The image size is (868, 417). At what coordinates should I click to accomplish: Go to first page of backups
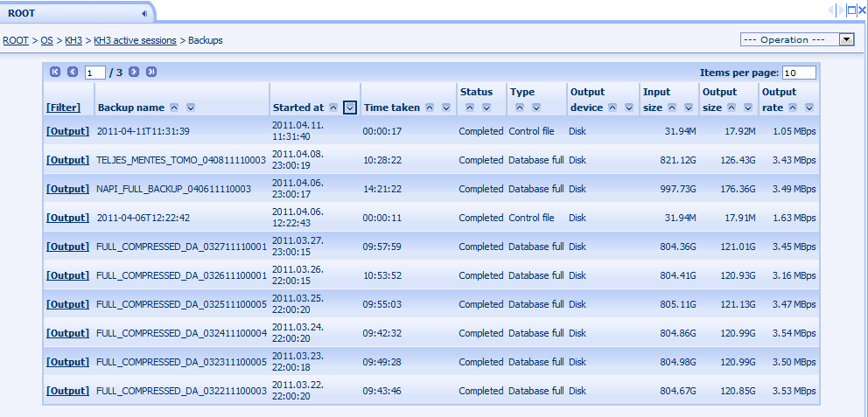(55, 72)
